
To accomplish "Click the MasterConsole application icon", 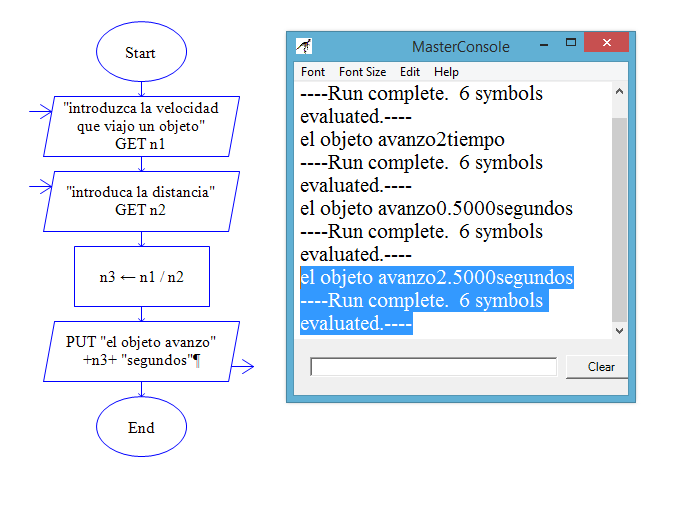I will point(304,46).
